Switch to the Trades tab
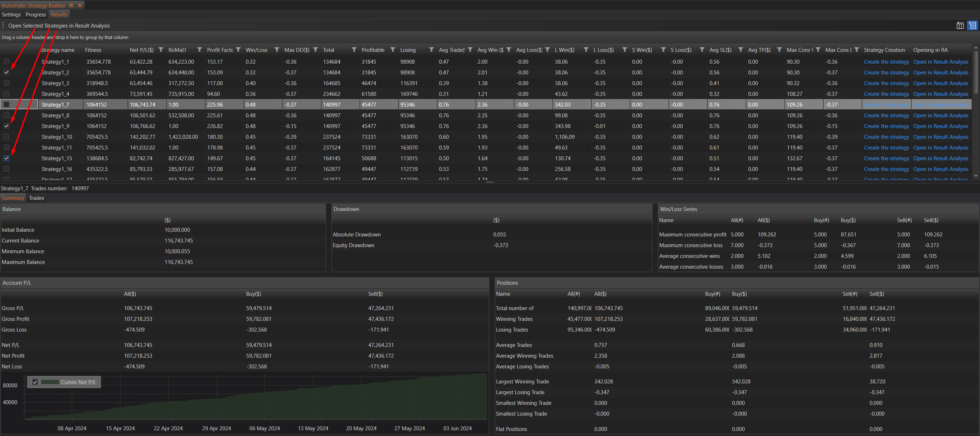 36,198
